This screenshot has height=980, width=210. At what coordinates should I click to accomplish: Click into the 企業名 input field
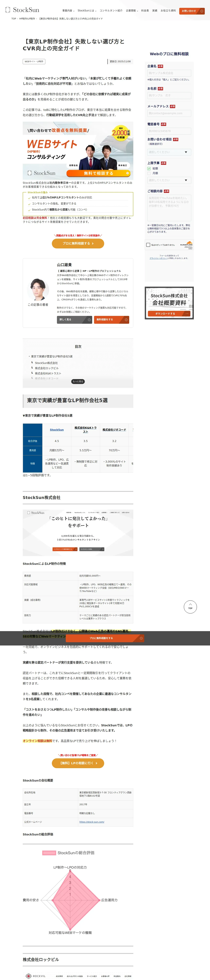169,73
